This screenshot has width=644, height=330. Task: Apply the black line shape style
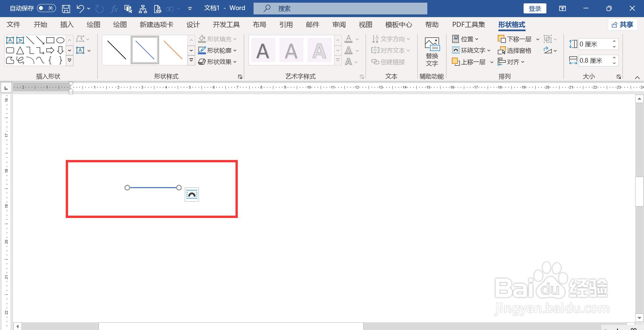116,50
